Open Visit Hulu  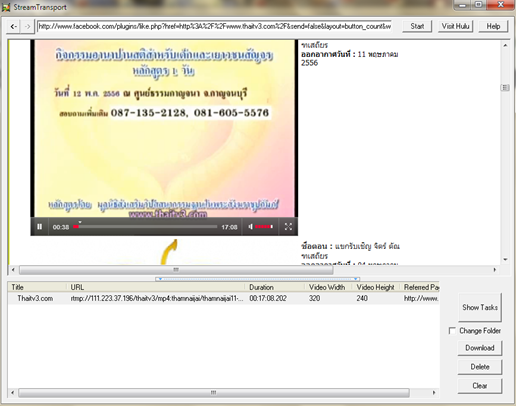(455, 26)
